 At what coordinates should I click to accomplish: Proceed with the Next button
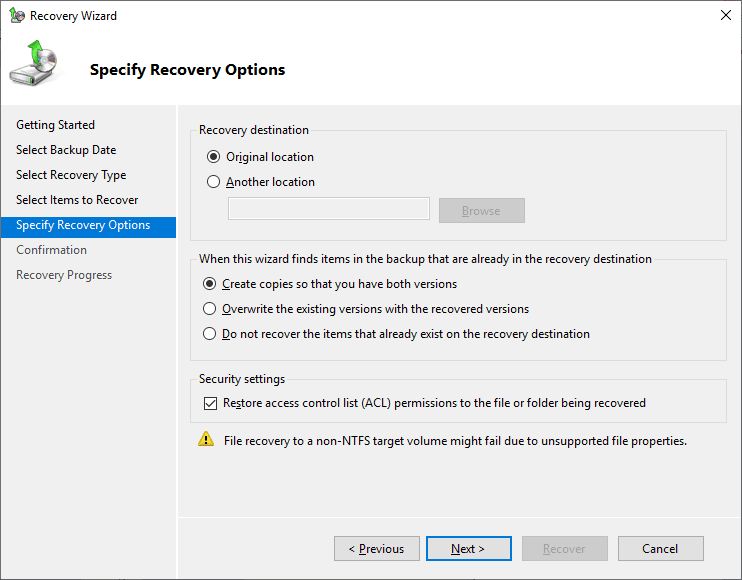pos(468,549)
